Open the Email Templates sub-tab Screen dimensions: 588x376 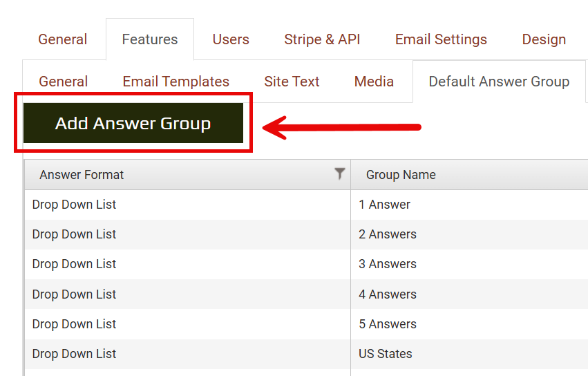(176, 82)
